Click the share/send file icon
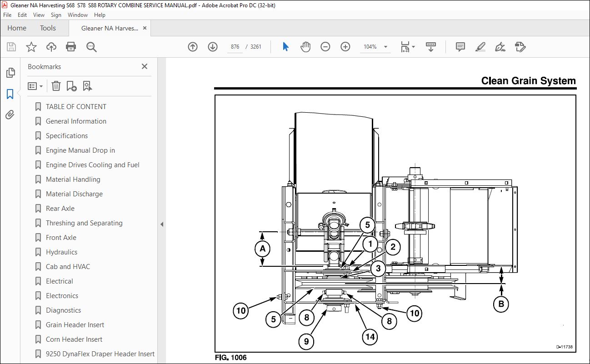 pos(520,47)
